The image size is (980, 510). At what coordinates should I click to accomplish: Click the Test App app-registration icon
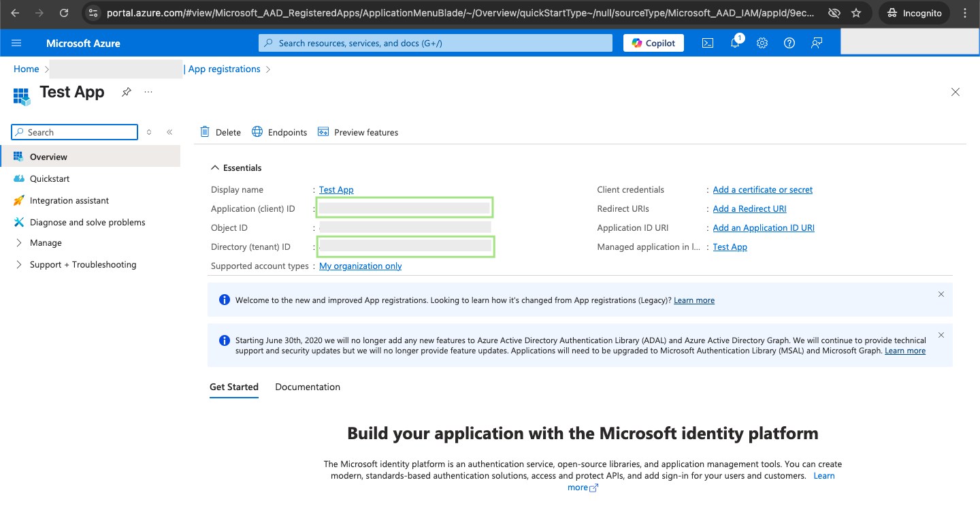[x=22, y=96]
